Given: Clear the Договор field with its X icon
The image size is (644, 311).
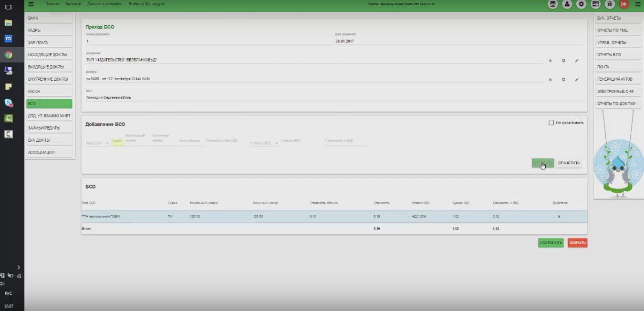Looking at the screenshot, I should click(x=550, y=80).
